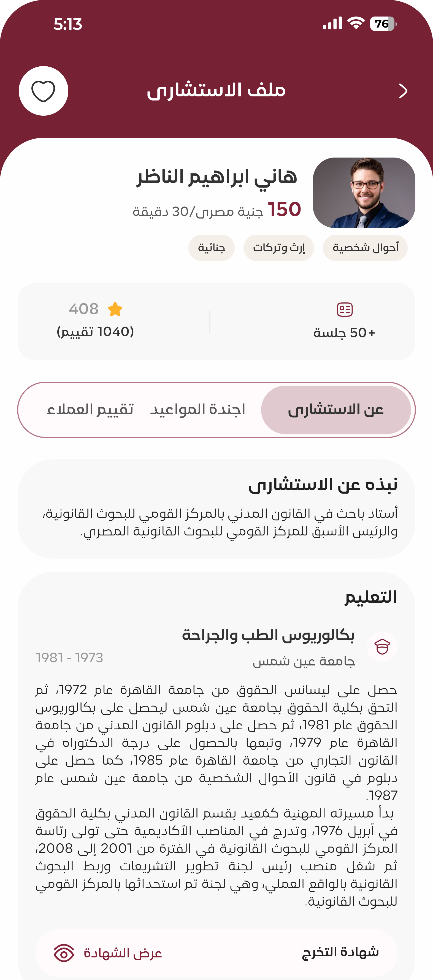Tap the Wi-Fi status icon
Screen dimensions: 433x980
(356, 24)
